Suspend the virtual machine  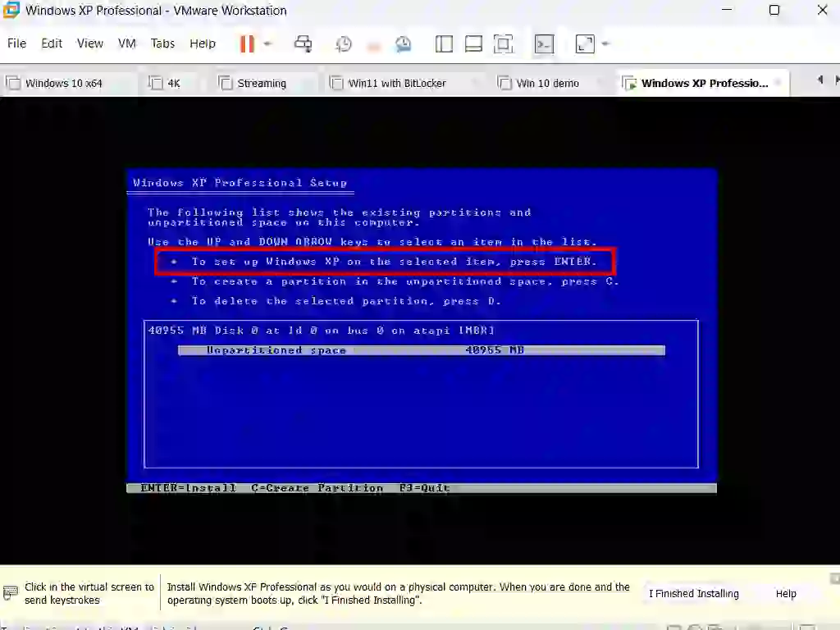pyautogui.click(x=246, y=43)
